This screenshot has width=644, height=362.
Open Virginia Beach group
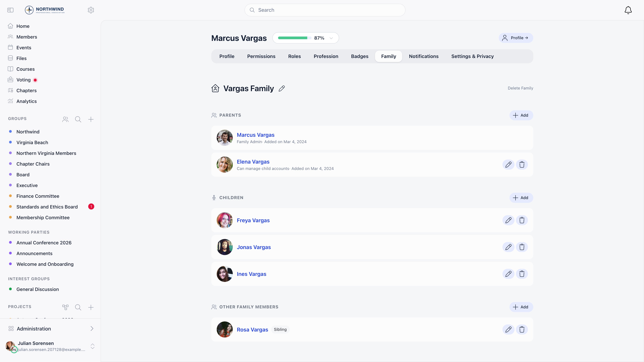32,143
